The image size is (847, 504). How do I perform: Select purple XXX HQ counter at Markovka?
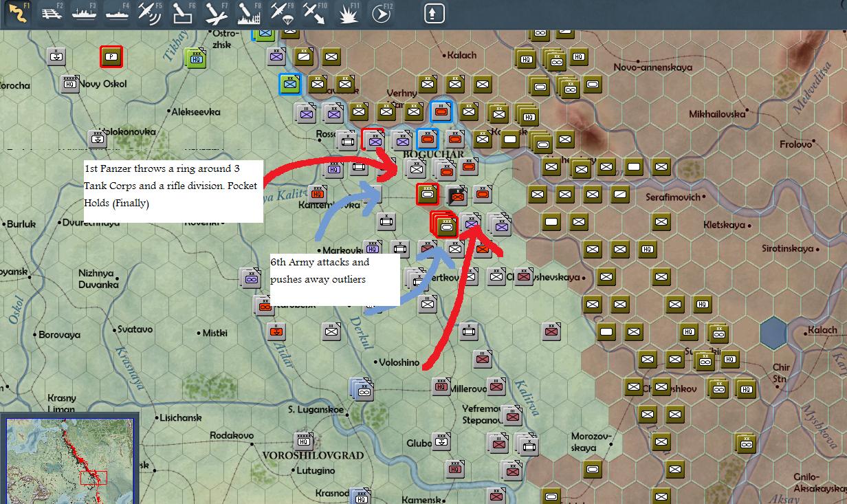pos(373,249)
